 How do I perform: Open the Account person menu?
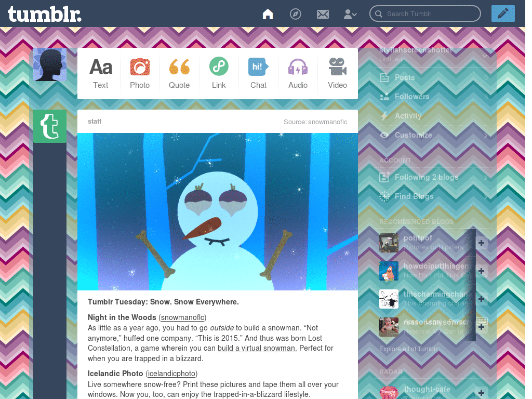tap(350, 14)
